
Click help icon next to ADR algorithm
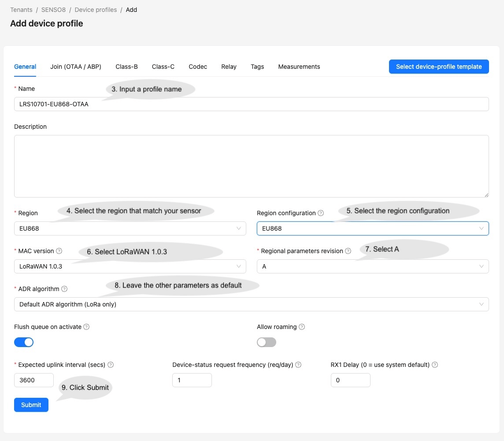tap(64, 289)
